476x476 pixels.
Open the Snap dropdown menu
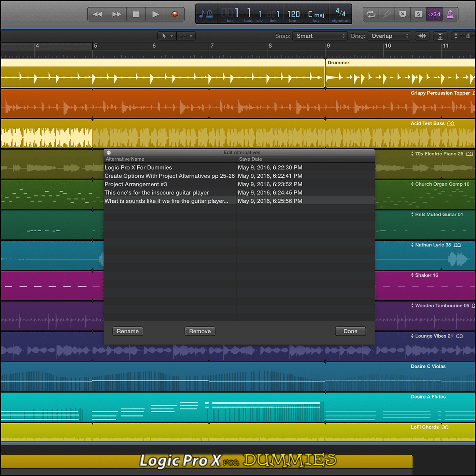[x=320, y=36]
